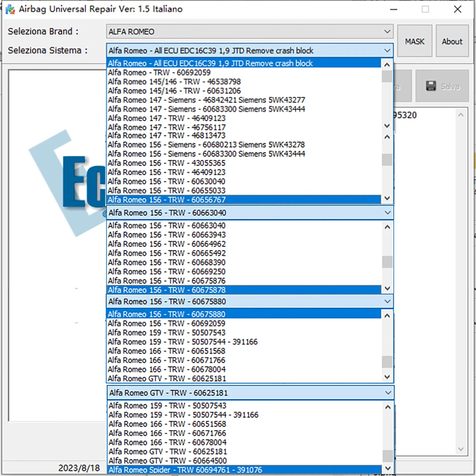
Task: Click the Airbag Universal Repair title bar icon
Action: [x=10, y=9]
